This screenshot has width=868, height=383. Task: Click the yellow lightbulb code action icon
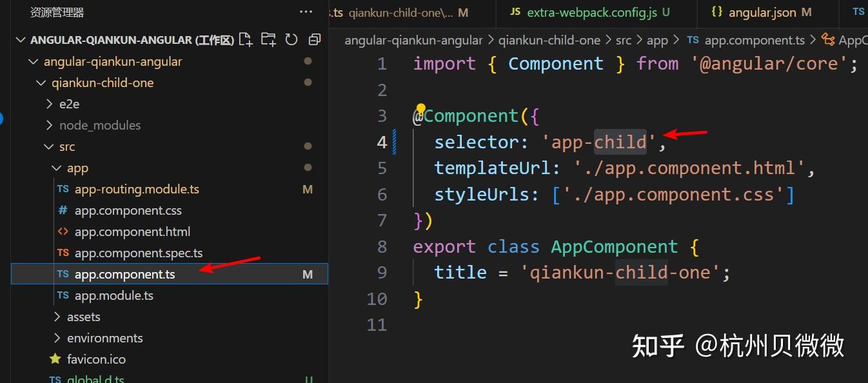pos(420,108)
